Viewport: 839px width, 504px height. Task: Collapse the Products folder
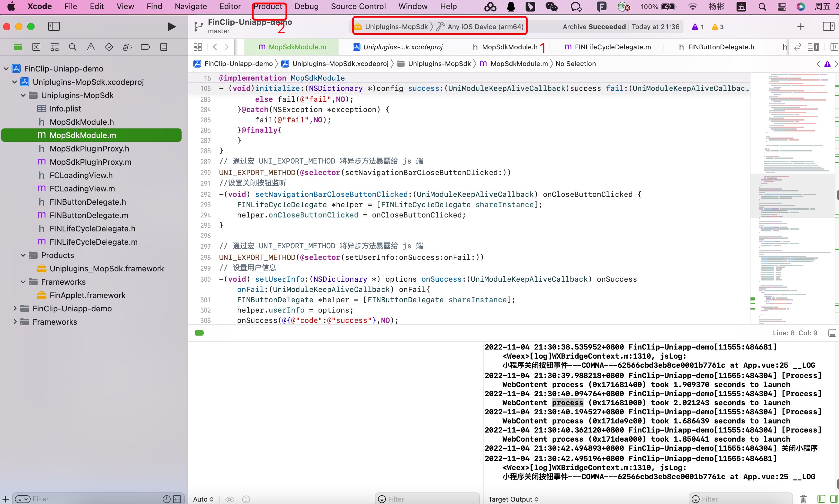(23, 255)
